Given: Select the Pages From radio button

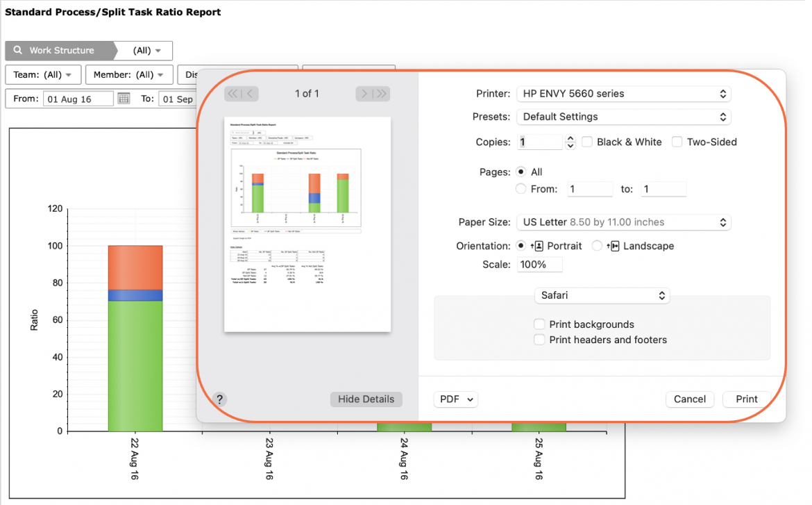Looking at the screenshot, I should click(521, 189).
